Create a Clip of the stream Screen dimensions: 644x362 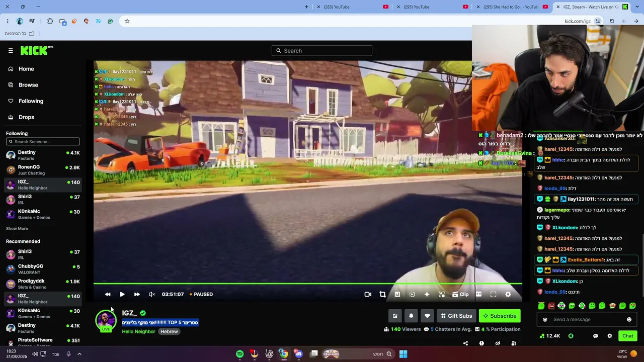click(460, 295)
